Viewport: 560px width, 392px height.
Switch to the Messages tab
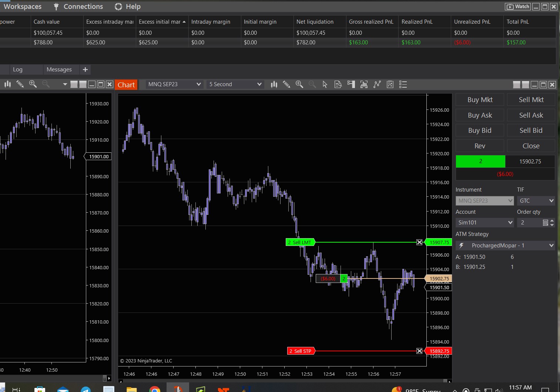(x=59, y=70)
